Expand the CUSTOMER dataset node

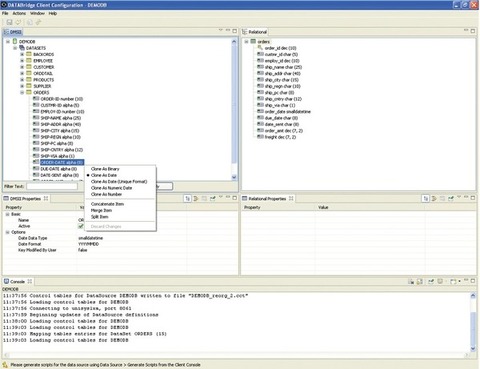coord(22,67)
